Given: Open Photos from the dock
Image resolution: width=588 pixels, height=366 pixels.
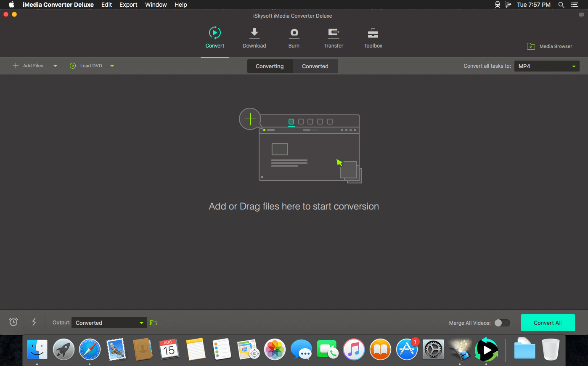Looking at the screenshot, I should click(275, 349).
